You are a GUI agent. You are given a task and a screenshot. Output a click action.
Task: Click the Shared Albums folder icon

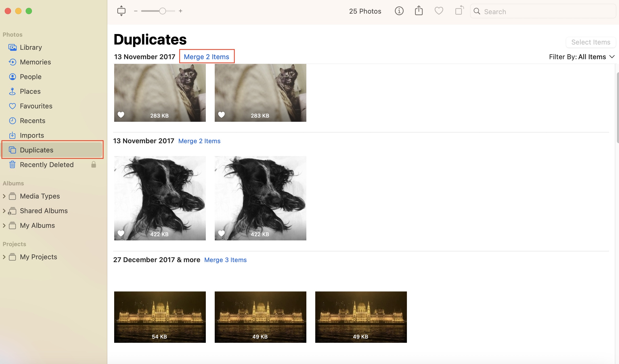[12, 211]
